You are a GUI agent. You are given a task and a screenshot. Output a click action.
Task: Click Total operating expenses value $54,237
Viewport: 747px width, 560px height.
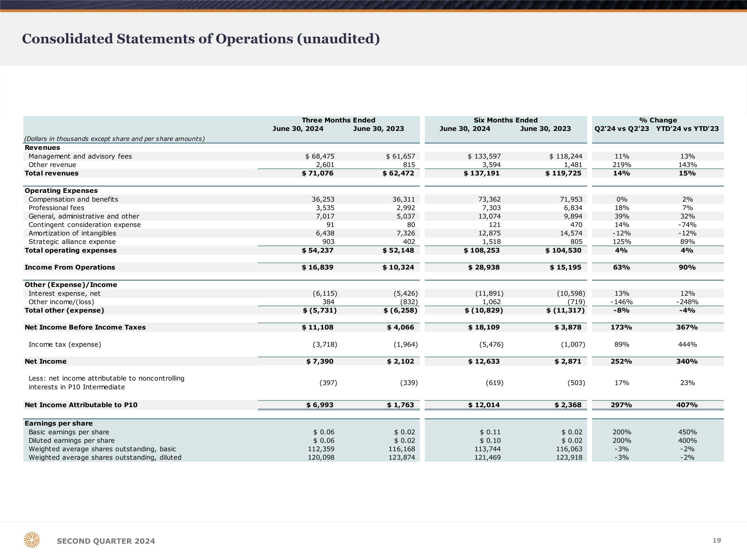coord(317,250)
